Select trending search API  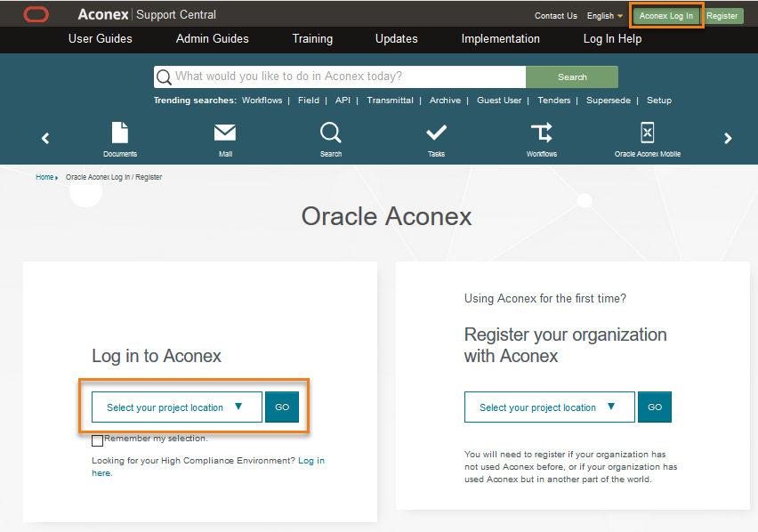click(x=343, y=100)
